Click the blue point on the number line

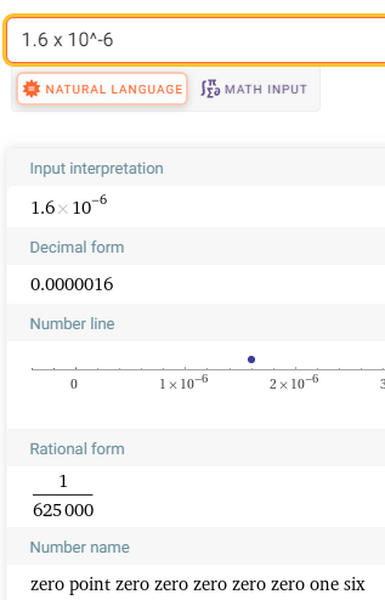251,359
